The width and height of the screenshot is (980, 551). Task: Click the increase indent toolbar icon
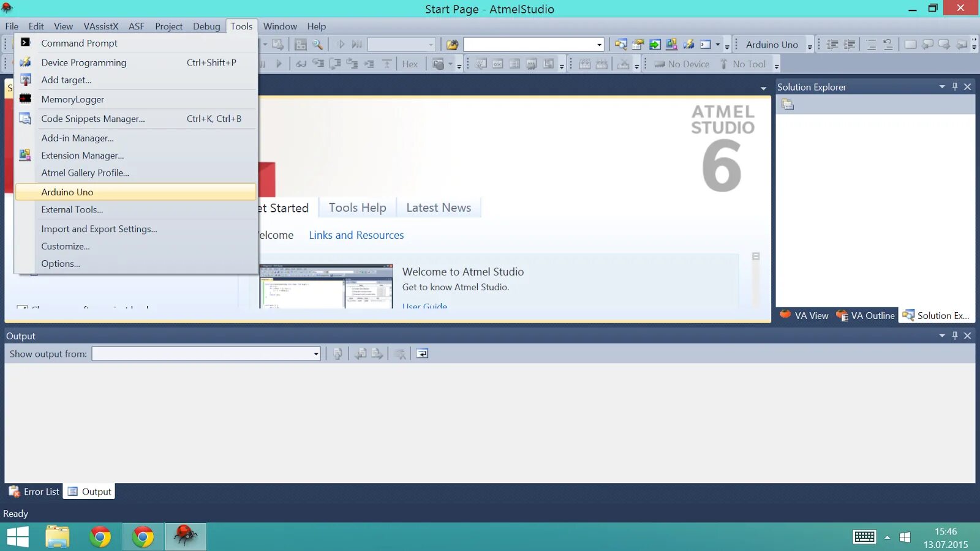coord(849,45)
